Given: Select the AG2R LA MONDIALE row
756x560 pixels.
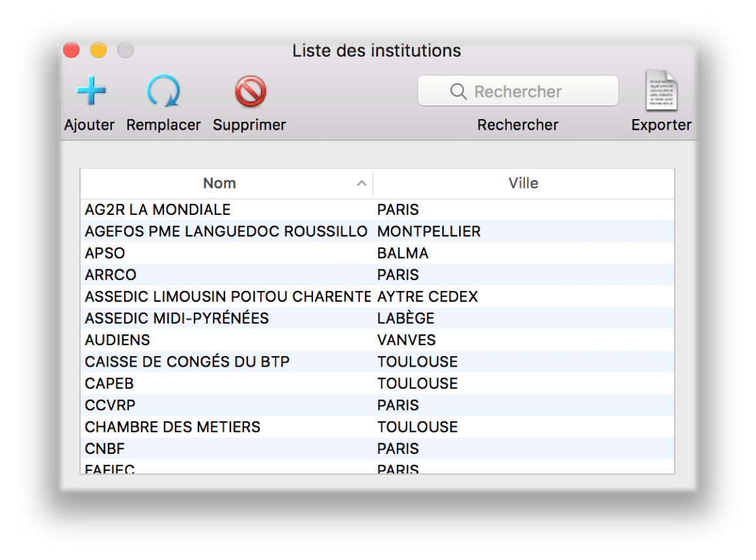Looking at the screenshot, I should [377, 210].
